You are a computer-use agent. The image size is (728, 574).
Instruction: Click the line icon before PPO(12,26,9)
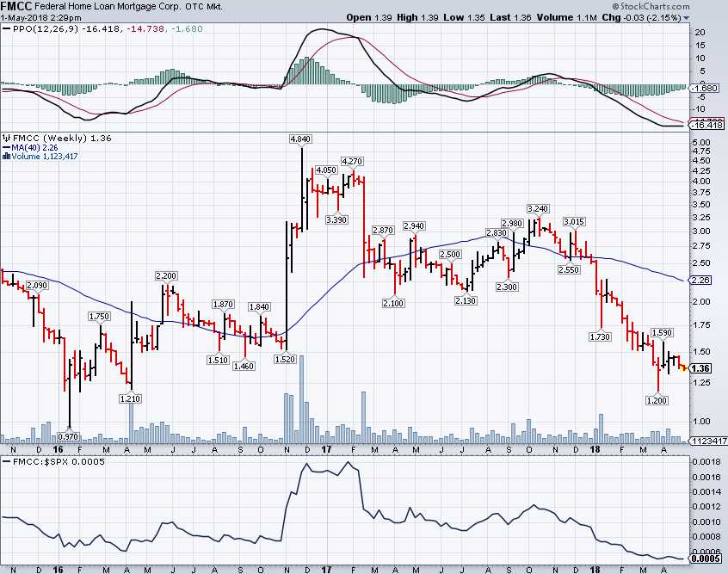[7, 28]
